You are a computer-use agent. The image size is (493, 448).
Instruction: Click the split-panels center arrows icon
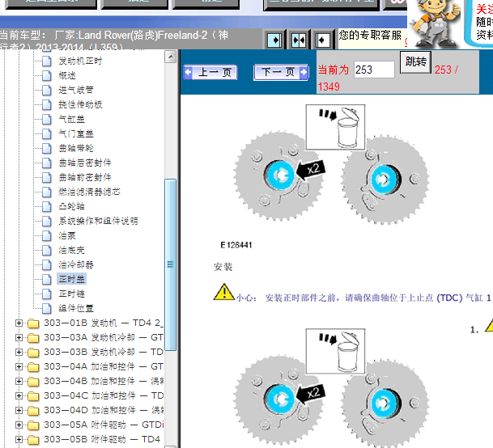point(299,40)
